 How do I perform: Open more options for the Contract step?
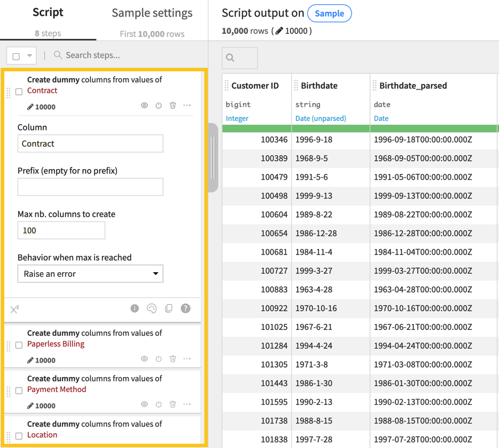coord(187,105)
